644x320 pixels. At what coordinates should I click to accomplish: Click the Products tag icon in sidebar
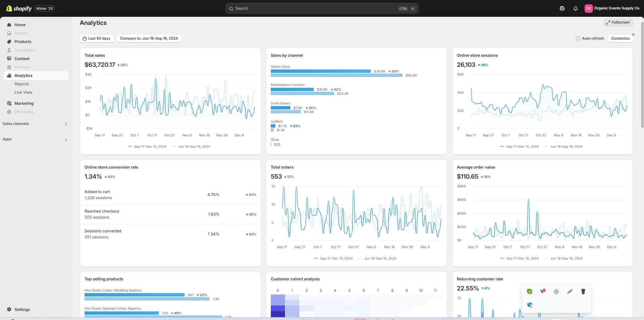point(9,42)
